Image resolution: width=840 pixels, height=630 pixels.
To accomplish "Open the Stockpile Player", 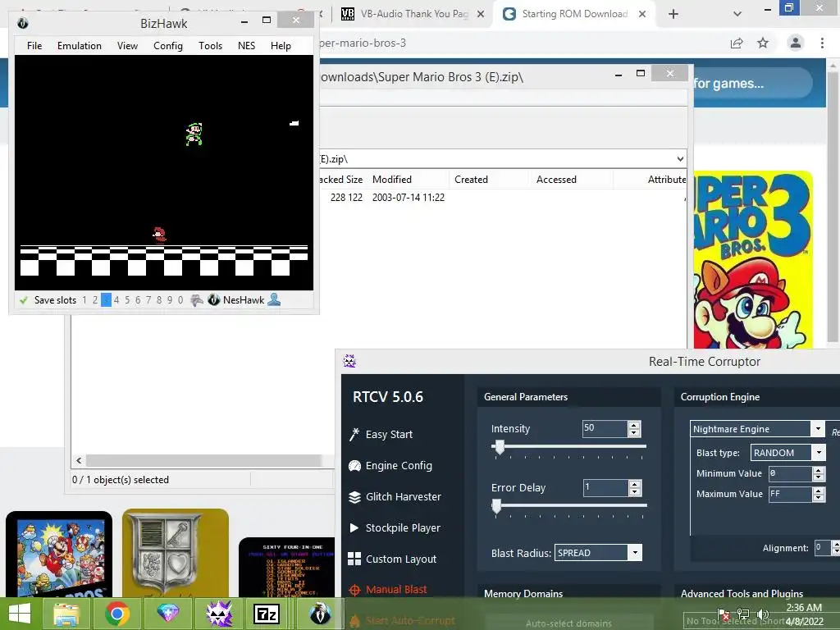I will 403,527.
